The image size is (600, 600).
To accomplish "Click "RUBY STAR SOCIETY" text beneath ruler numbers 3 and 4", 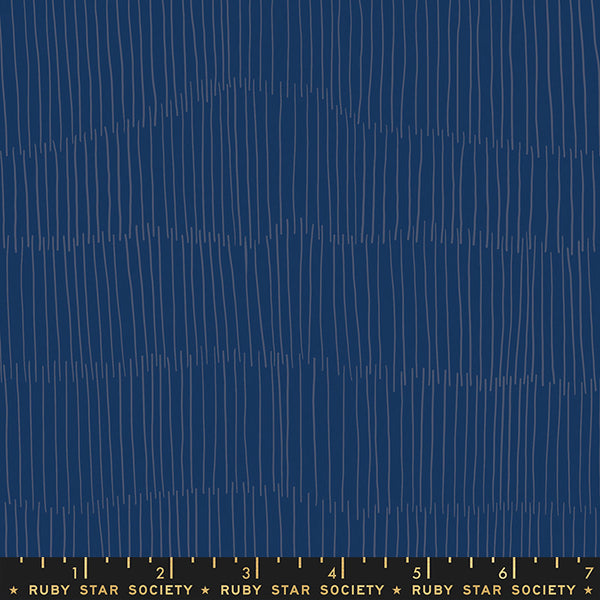I will click(302, 590).
